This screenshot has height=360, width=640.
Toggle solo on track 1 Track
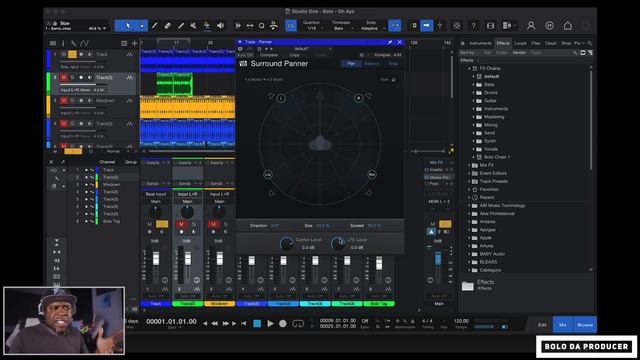(72, 54)
